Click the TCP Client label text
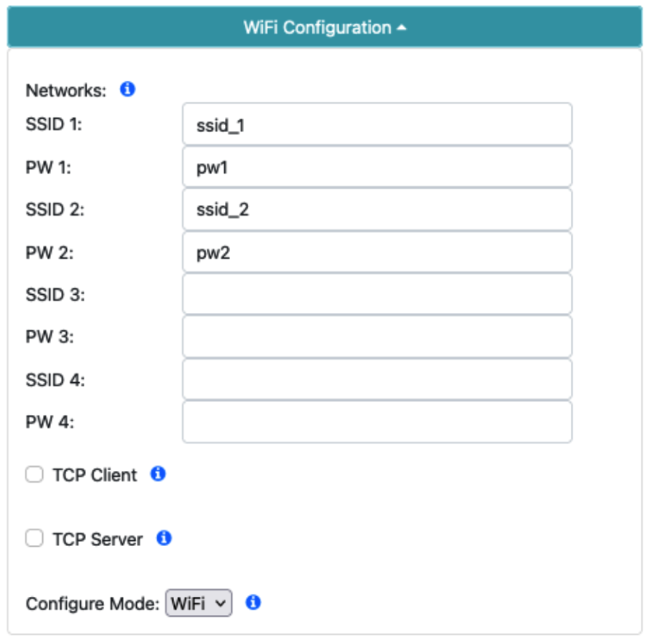Viewport: 651px width, 644px height. pyautogui.click(x=95, y=475)
